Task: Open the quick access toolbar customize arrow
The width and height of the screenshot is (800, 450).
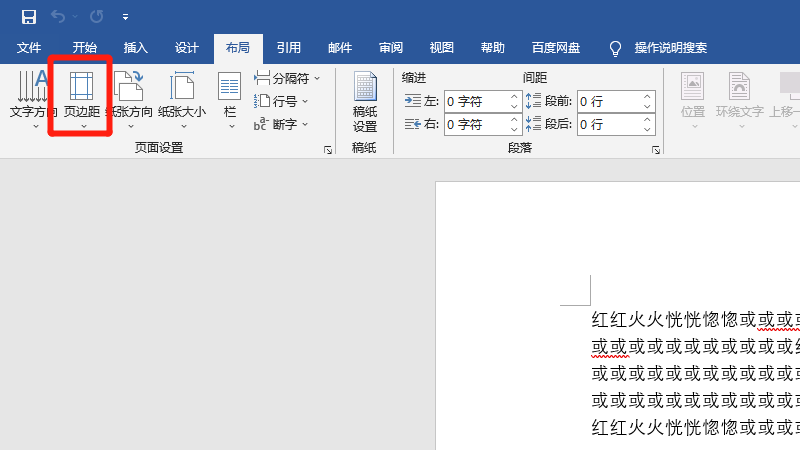Action: [125, 17]
